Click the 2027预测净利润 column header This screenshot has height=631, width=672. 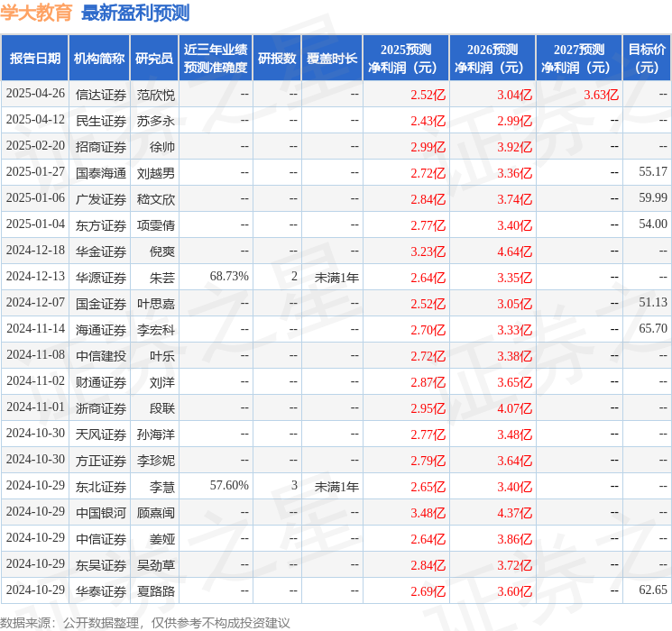pyautogui.click(x=578, y=59)
